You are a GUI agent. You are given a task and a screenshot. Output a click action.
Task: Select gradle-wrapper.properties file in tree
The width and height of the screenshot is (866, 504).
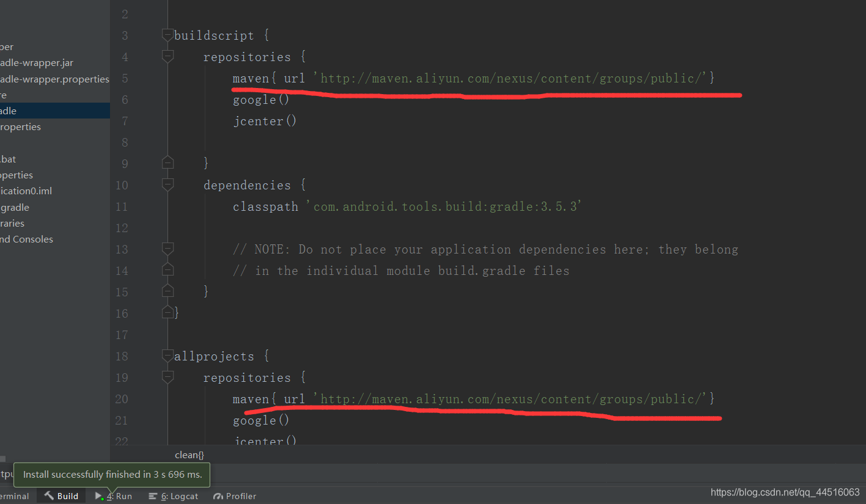point(54,79)
